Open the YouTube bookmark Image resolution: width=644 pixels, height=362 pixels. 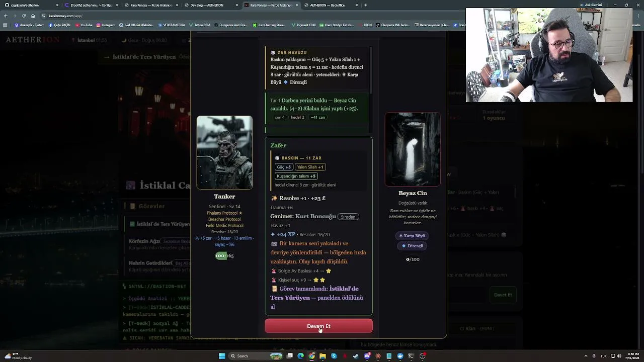(x=84, y=25)
